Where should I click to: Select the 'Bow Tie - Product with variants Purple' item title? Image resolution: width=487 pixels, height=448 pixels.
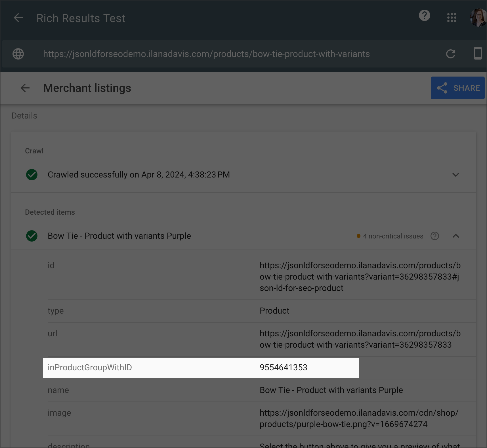coord(119,236)
